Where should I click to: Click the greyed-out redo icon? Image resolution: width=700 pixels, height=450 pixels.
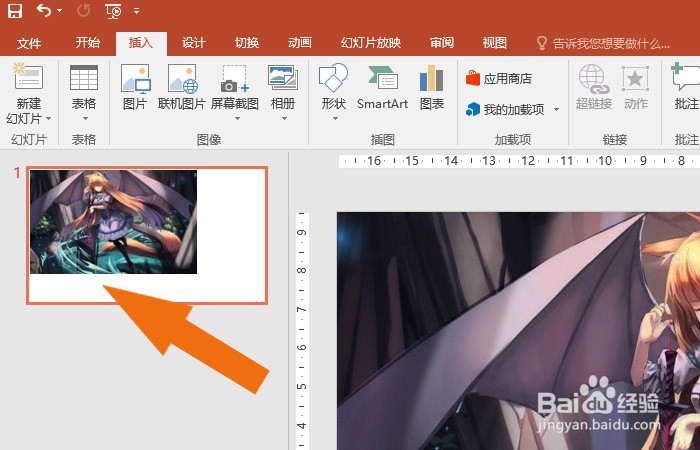(x=83, y=11)
